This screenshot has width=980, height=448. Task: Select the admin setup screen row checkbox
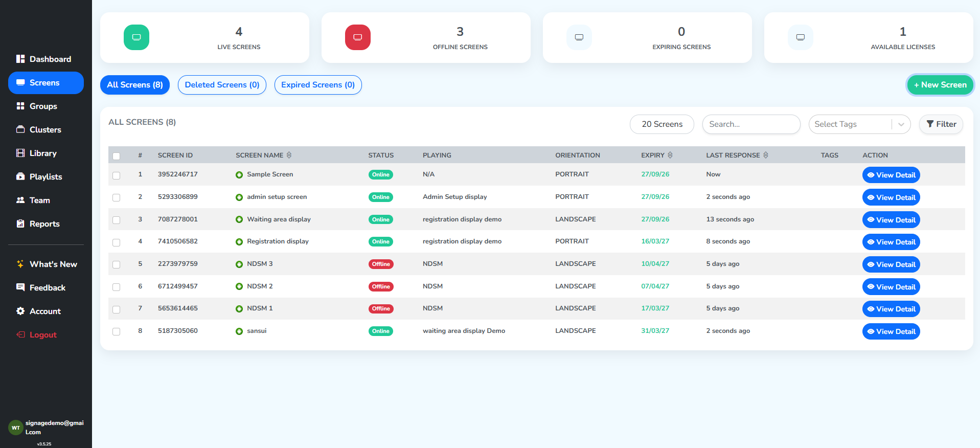coord(117,197)
